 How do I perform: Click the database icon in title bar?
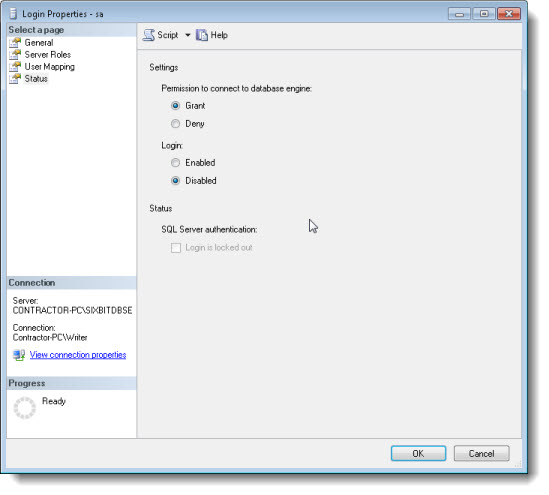[x=13, y=14]
